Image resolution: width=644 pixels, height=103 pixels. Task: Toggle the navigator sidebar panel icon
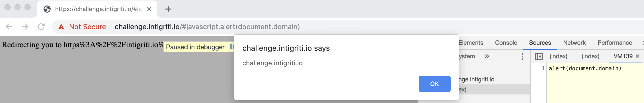pyautogui.click(x=539, y=57)
